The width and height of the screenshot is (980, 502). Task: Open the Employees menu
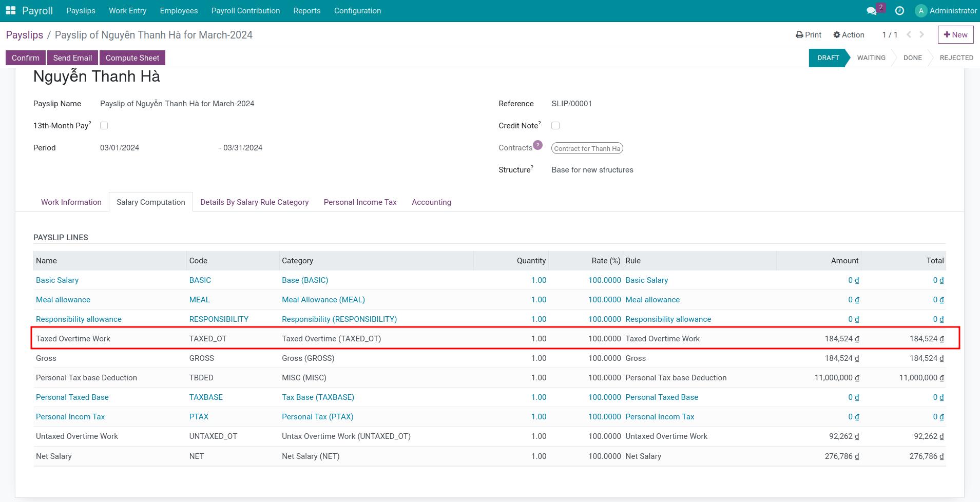coord(179,11)
